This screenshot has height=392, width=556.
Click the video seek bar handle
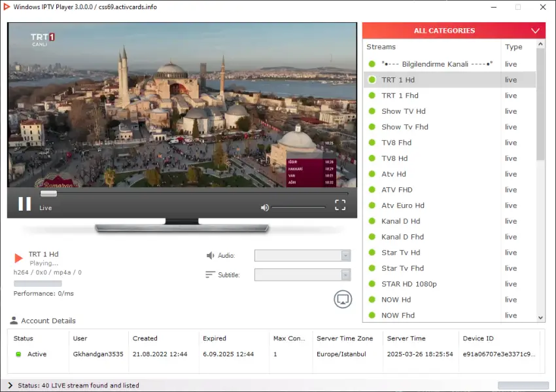(x=48, y=193)
